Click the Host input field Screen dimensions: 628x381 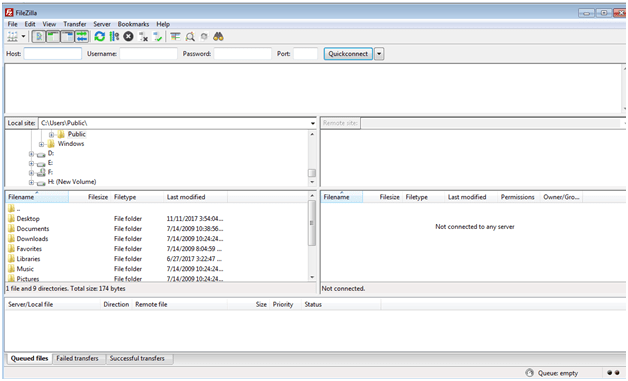(x=52, y=54)
